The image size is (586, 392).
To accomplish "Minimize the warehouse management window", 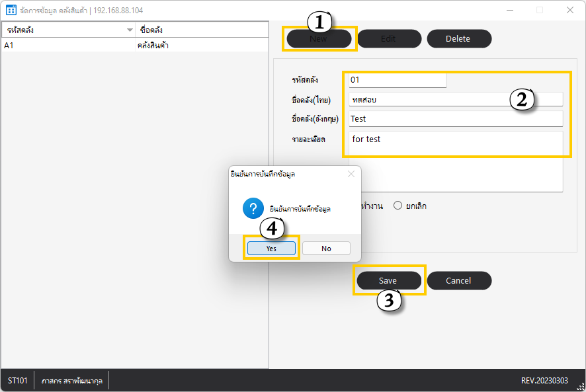I will [x=510, y=10].
